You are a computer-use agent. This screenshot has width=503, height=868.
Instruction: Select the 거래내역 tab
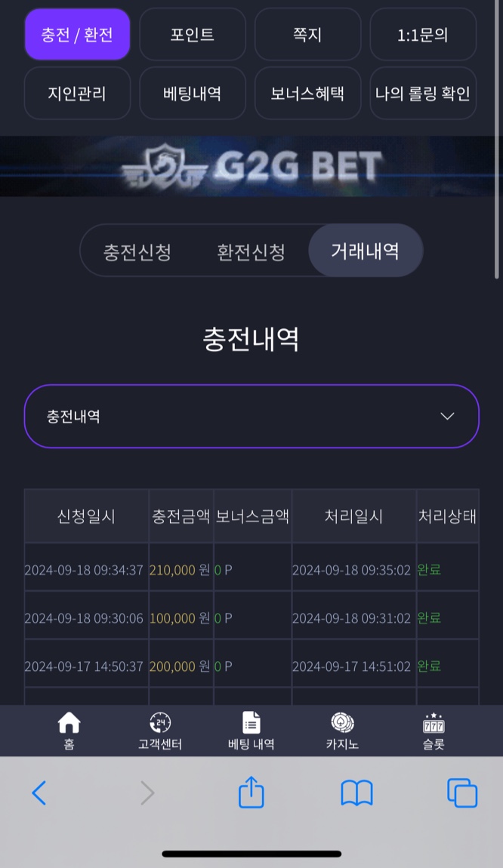click(x=366, y=251)
